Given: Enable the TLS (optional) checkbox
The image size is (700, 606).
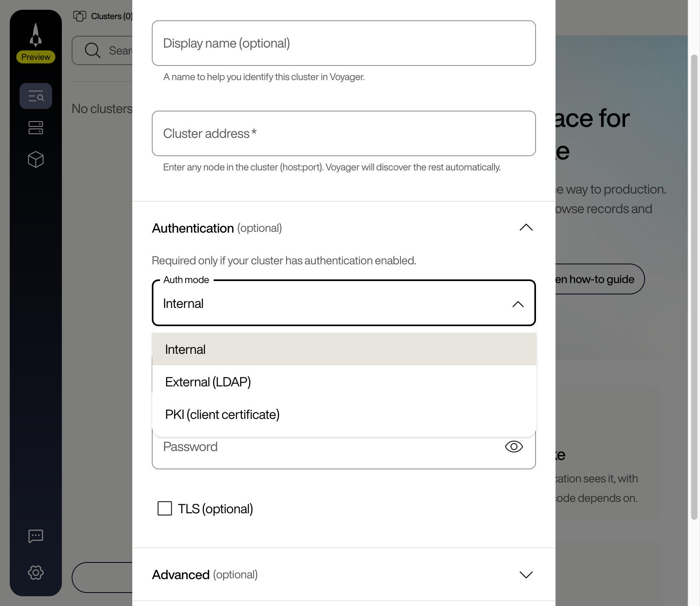Looking at the screenshot, I should click(x=165, y=508).
